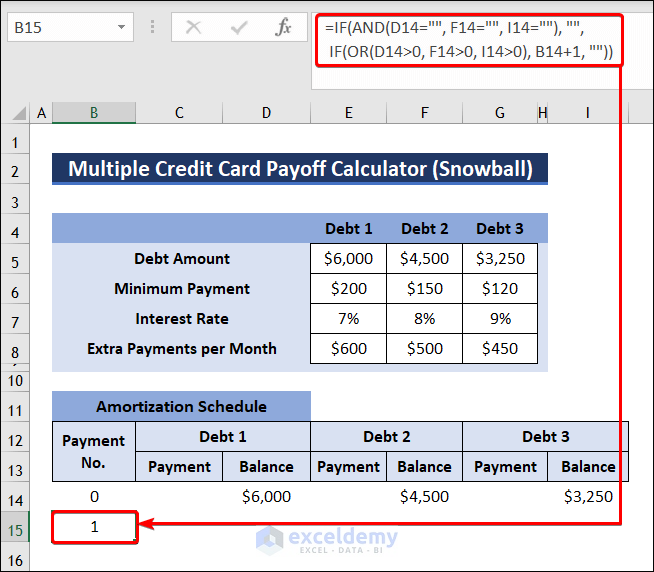
Task: Select the 8% interest rate cell
Action: [424, 319]
